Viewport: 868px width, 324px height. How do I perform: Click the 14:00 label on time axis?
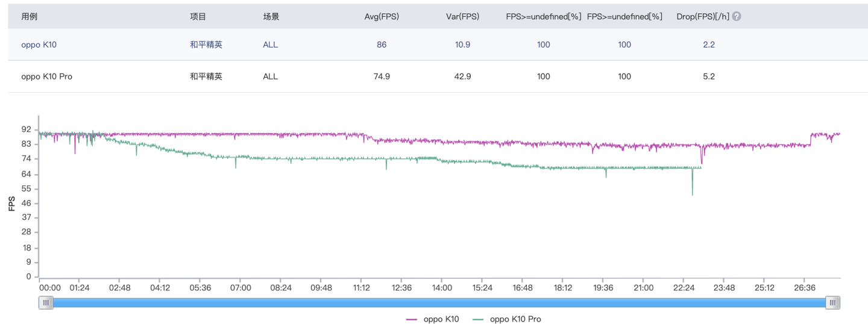pyautogui.click(x=442, y=288)
